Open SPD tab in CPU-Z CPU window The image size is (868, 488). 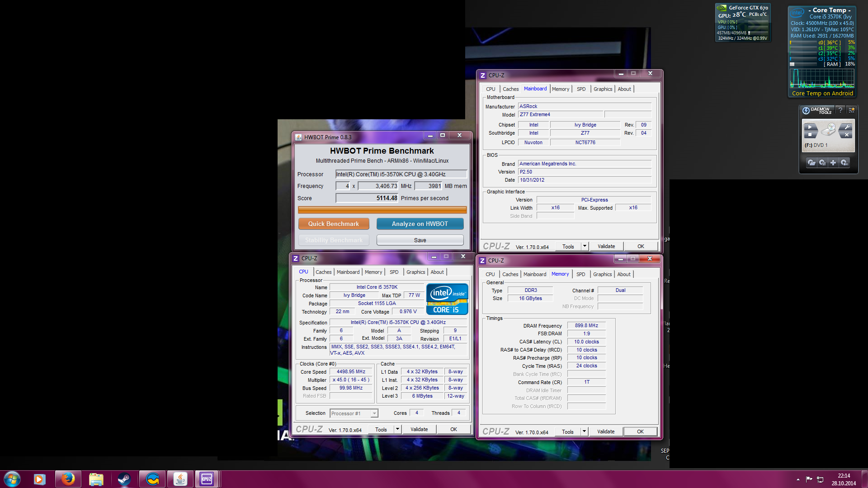(394, 272)
